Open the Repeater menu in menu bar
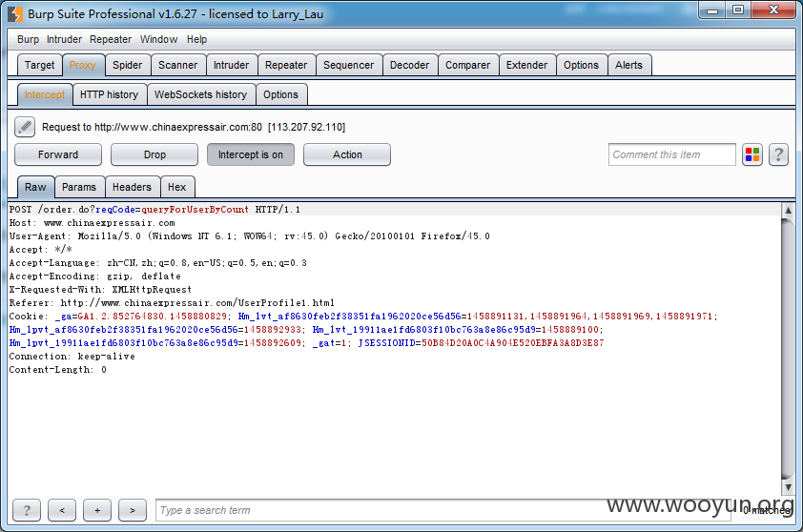This screenshot has width=803, height=532. pyautogui.click(x=111, y=39)
